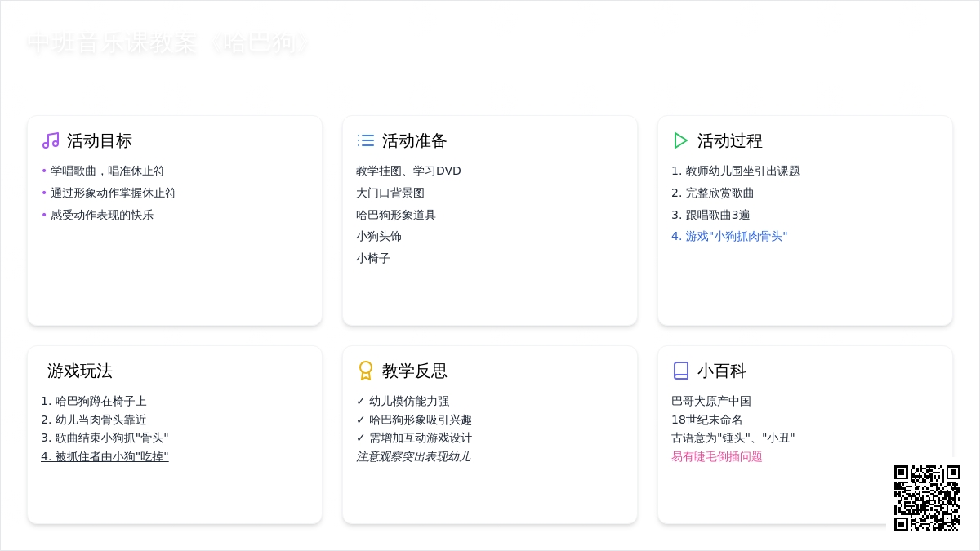Click the book icon beside 小百科
Image resolution: width=980 pixels, height=551 pixels.
click(x=681, y=371)
